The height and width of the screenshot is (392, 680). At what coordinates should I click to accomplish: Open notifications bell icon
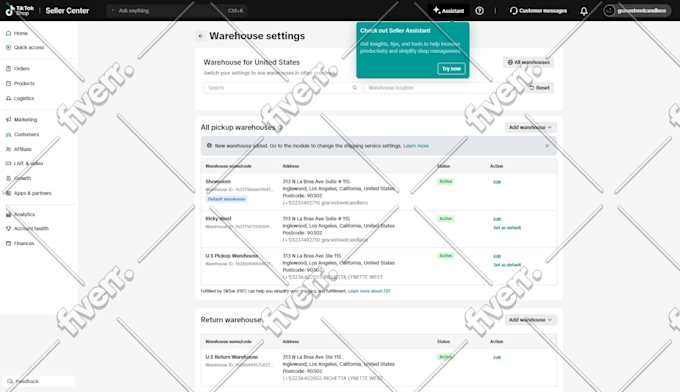tap(584, 11)
